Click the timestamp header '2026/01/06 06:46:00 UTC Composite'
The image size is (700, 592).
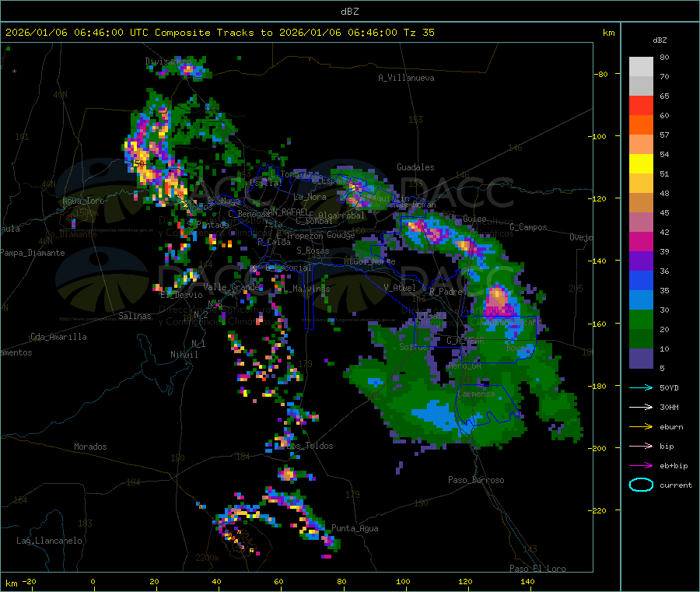107,33
